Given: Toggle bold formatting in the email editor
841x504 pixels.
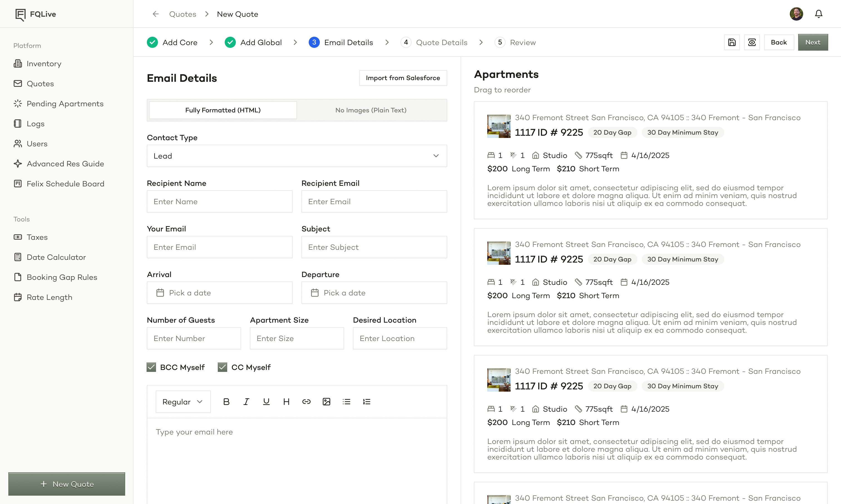Looking at the screenshot, I should click(x=226, y=402).
